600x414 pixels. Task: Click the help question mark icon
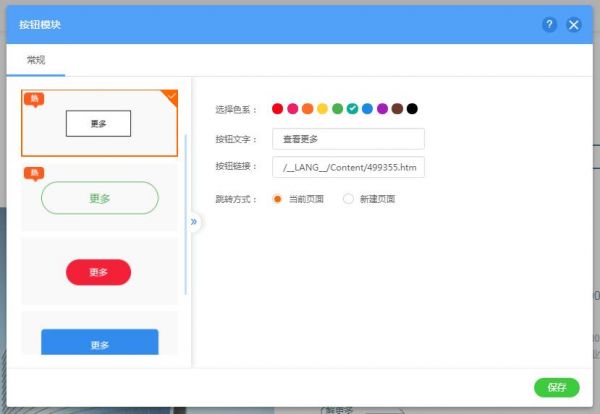[550, 25]
